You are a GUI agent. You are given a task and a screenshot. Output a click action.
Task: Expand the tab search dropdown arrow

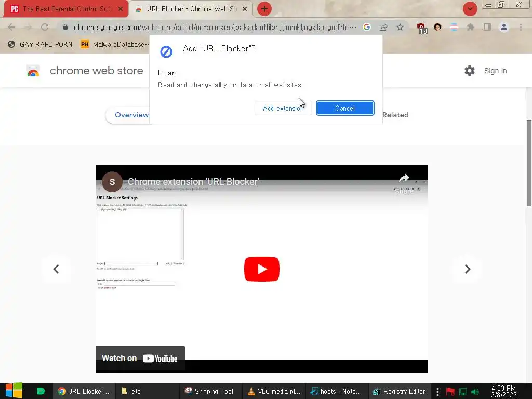click(x=470, y=9)
